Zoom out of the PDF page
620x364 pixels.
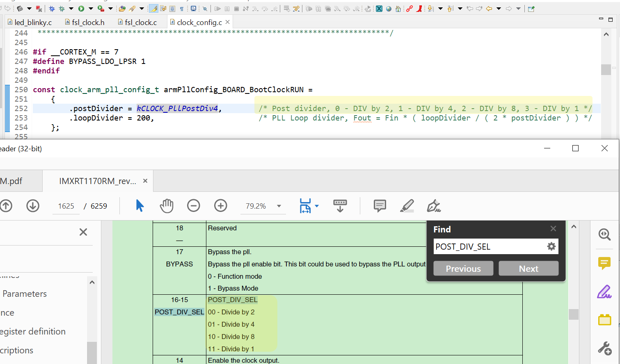click(x=193, y=206)
